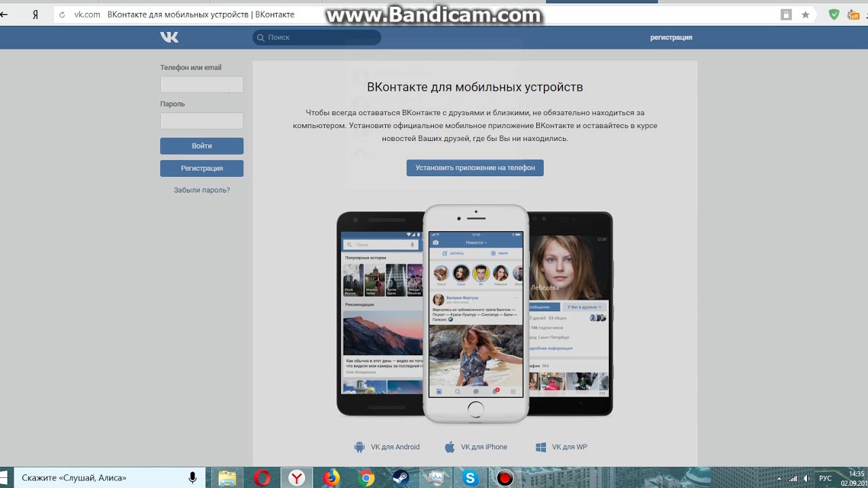Open the регистрация link in the header

coord(671,37)
